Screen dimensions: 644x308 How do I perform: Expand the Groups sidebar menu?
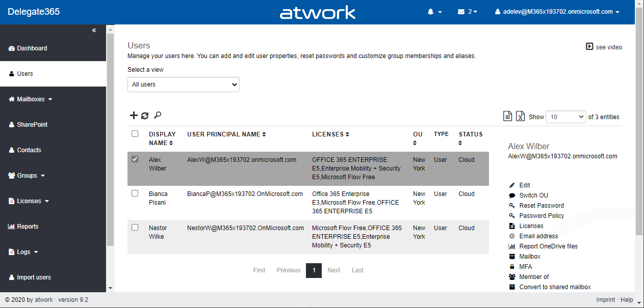point(27,176)
